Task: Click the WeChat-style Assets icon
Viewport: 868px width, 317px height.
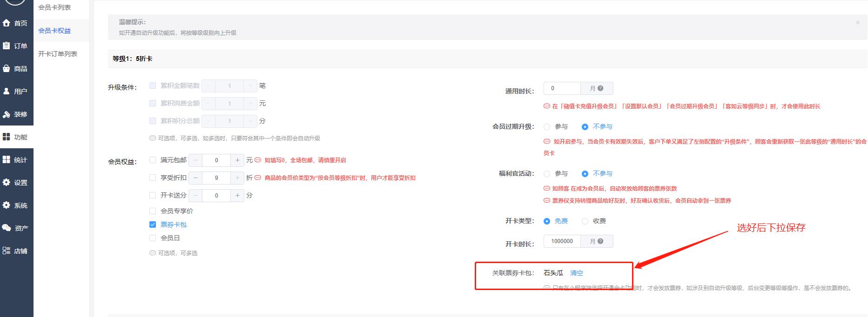Action: [7, 228]
